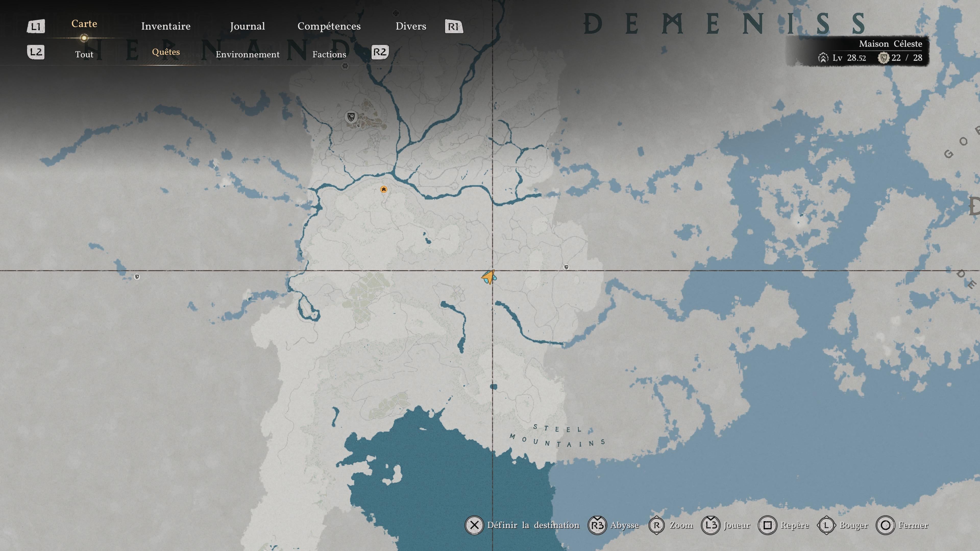The image size is (980, 551).
Task: Click the STEEL MOUNTAINS map label
Action: 558,436
